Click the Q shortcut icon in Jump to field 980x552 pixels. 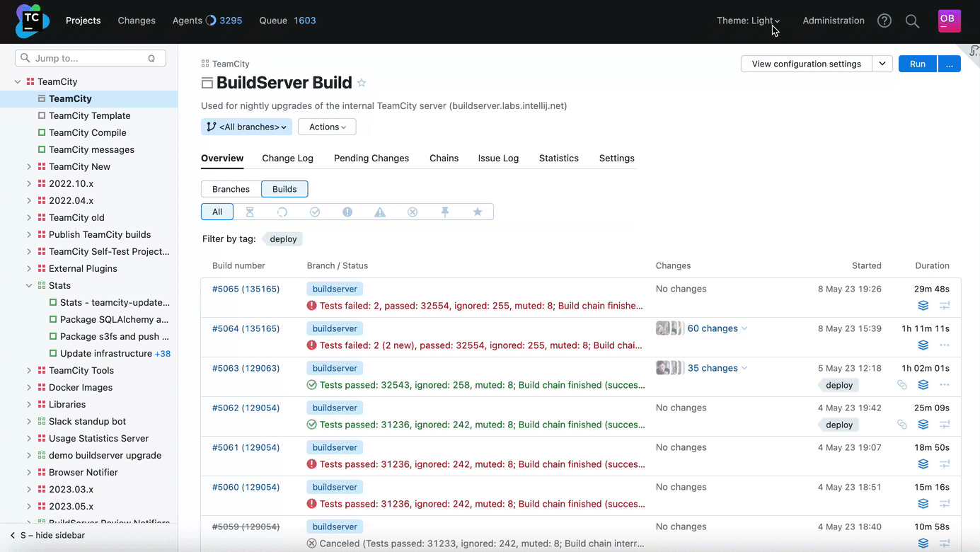[x=151, y=58]
